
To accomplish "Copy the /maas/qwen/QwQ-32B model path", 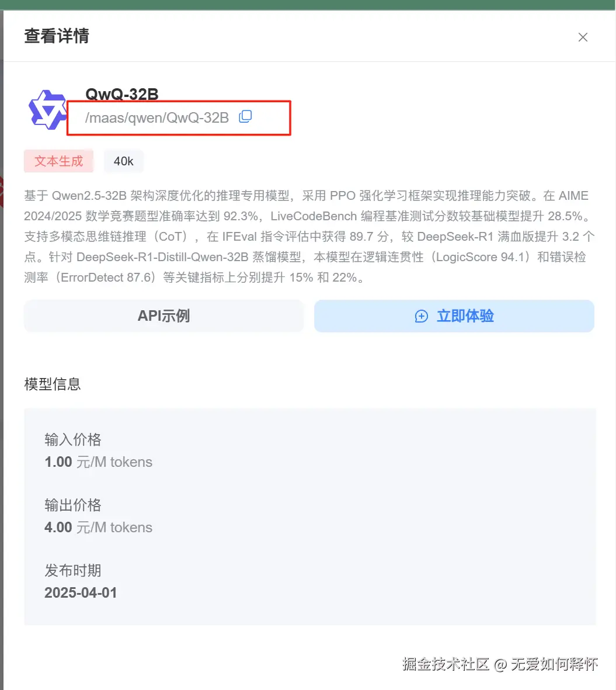I will [245, 117].
